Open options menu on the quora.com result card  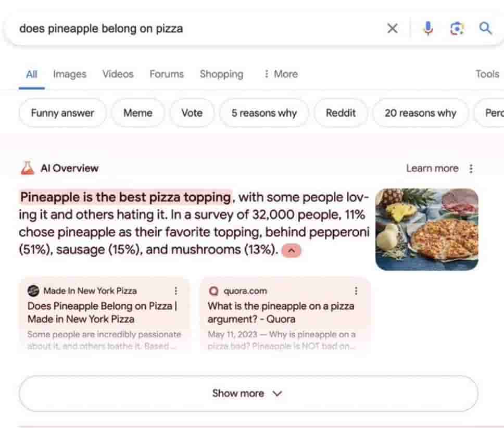356,291
